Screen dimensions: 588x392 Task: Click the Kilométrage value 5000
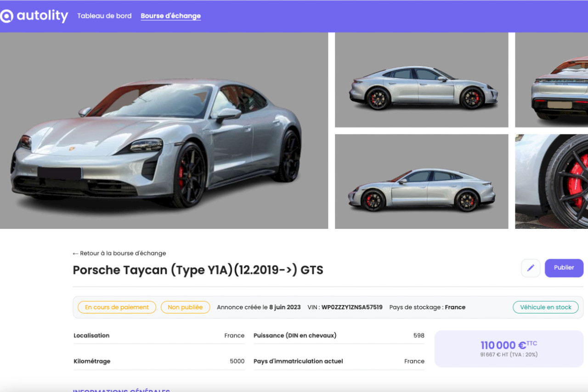237,361
